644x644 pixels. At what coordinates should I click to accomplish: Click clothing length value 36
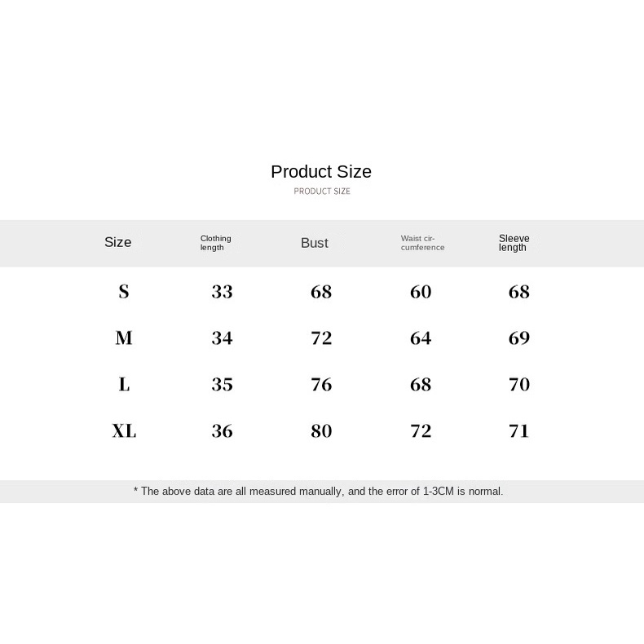coord(222,431)
